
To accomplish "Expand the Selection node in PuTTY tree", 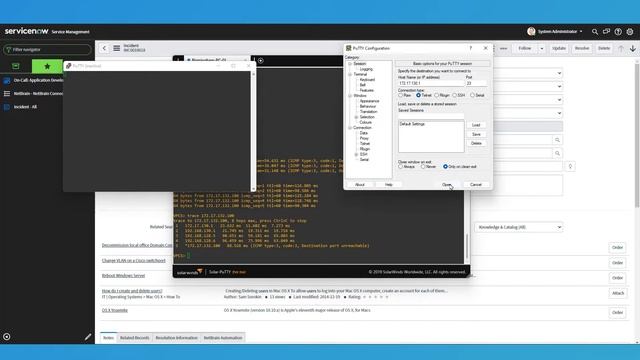I will click(x=356, y=117).
